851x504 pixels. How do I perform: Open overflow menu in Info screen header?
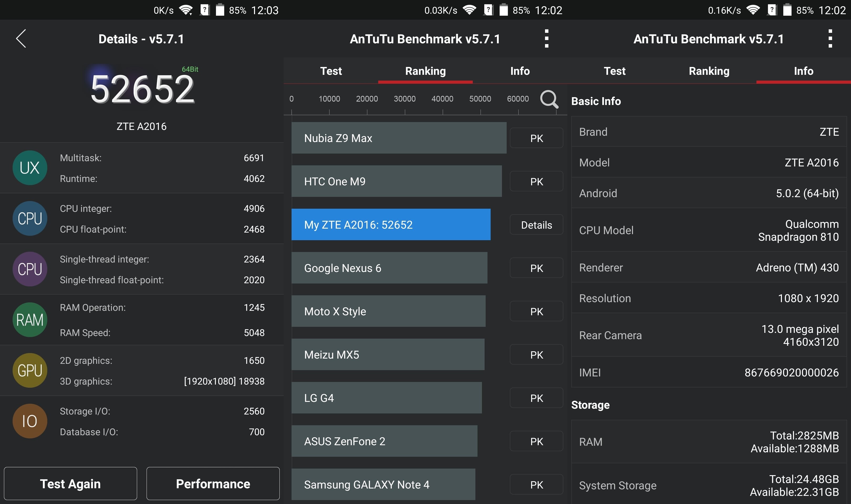(830, 39)
